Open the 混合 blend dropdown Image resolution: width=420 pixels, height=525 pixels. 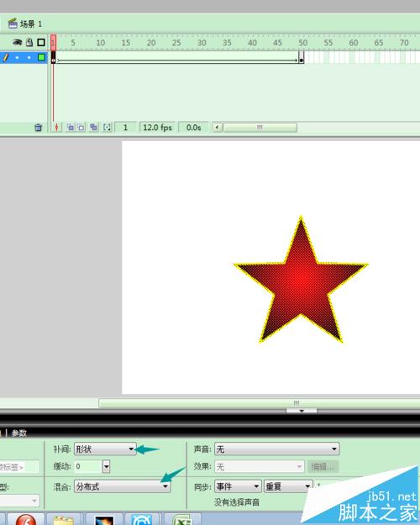tap(122, 486)
